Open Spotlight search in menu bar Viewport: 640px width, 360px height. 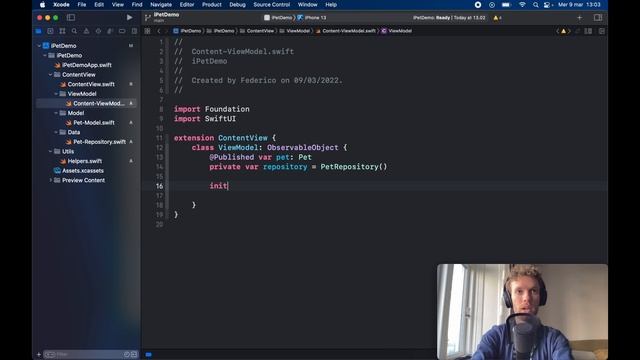point(535,5)
